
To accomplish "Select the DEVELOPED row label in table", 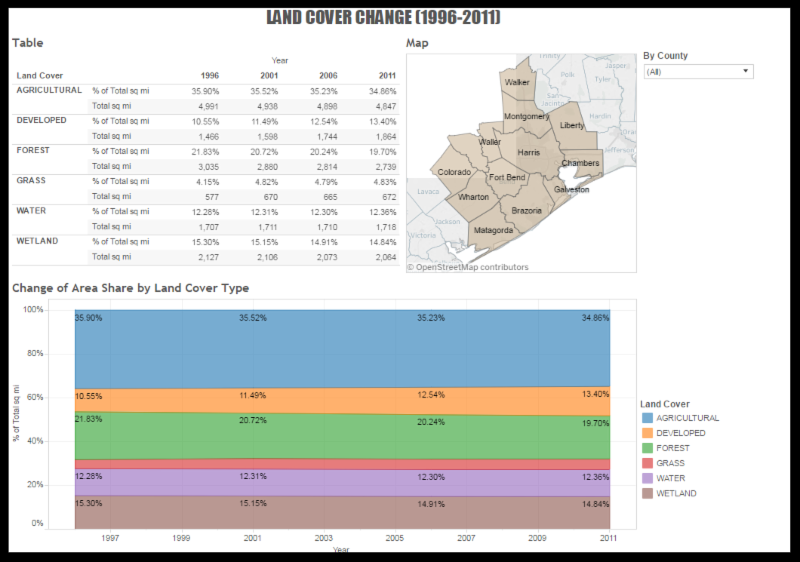I will point(41,120).
